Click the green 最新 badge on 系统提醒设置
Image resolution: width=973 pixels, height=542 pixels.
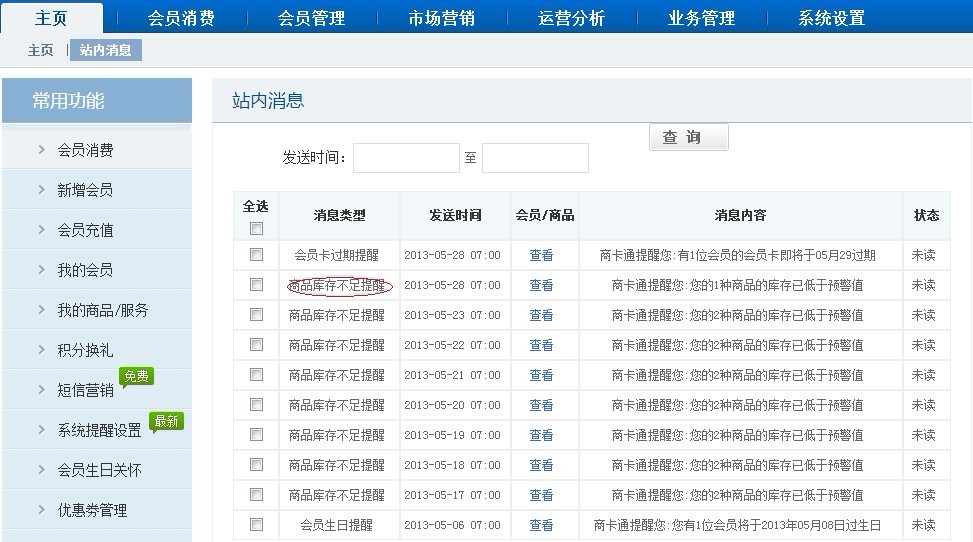click(x=167, y=421)
